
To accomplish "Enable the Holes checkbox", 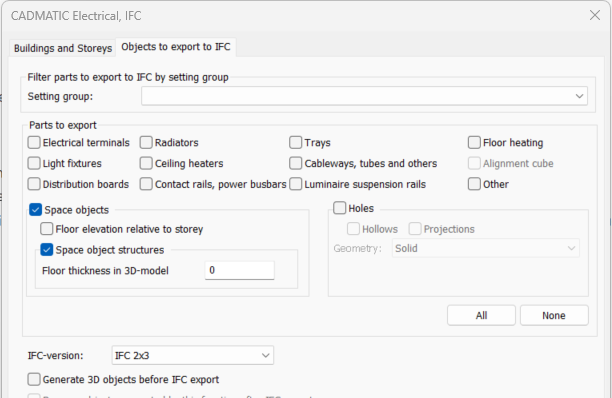I will pos(340,208).
